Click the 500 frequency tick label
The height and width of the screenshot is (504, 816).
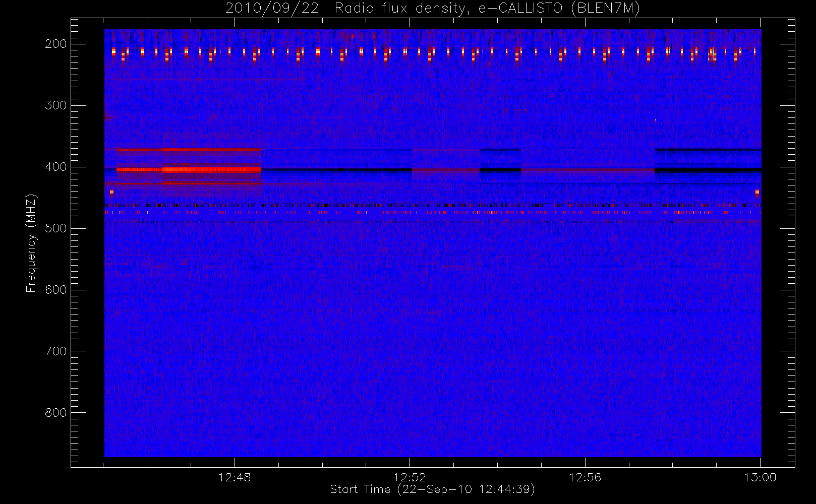(x=55, y=228)
